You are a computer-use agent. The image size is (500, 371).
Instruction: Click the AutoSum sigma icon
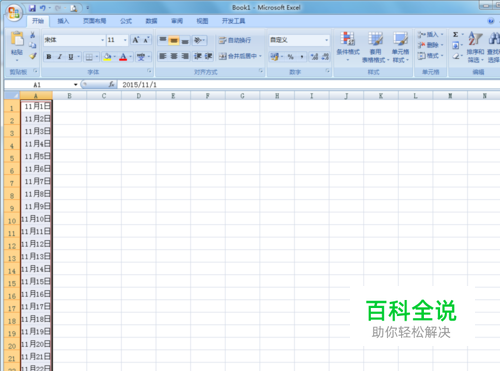(x=455, y=35)
